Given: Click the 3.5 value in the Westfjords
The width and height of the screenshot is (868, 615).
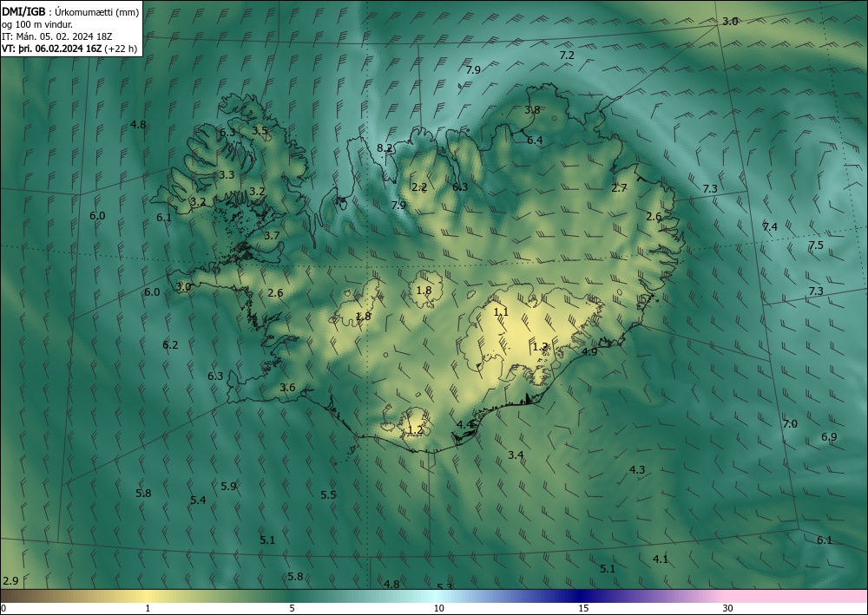Looking at the screenshot, I should click(260, 131).
